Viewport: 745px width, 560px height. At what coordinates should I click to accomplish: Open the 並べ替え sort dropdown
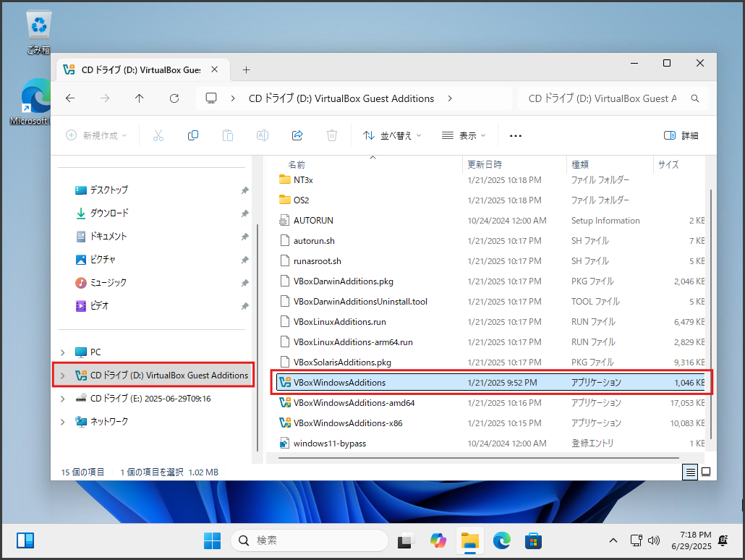(x=392, y=135)
